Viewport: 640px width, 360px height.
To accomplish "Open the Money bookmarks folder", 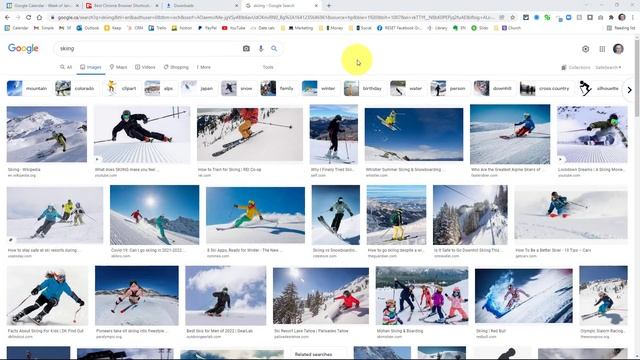I will tap(331, 28).
